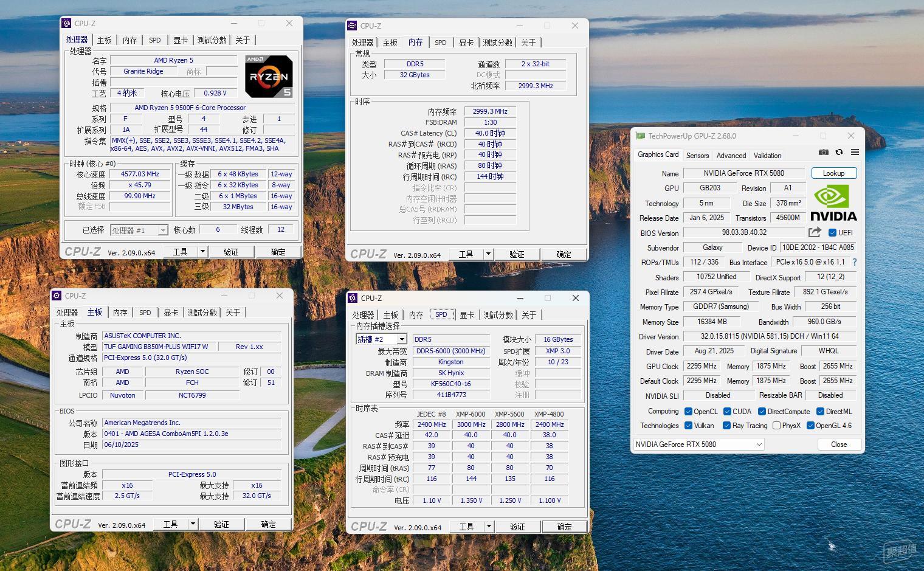924x571 pixels.
Task: Select the 处理器 tab in the SPD window
Action: [363, 315]
